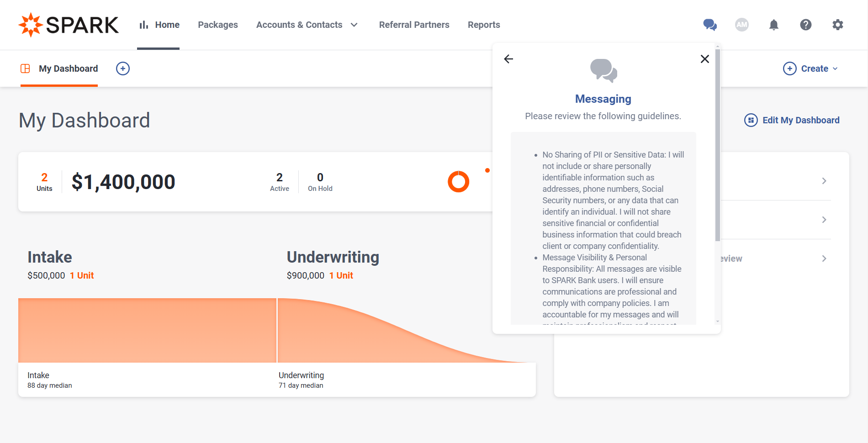Click the My Dashboard page heading
The width and height of the screenshot is (868, 443).
[x=85, y=121]
